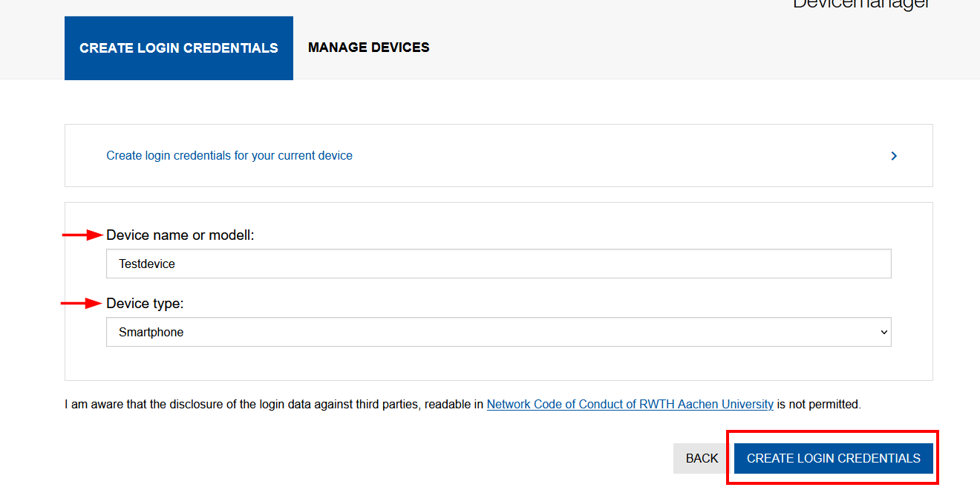Click the Device type label
This screenshot has height=493, width=980.
(145, 303)
